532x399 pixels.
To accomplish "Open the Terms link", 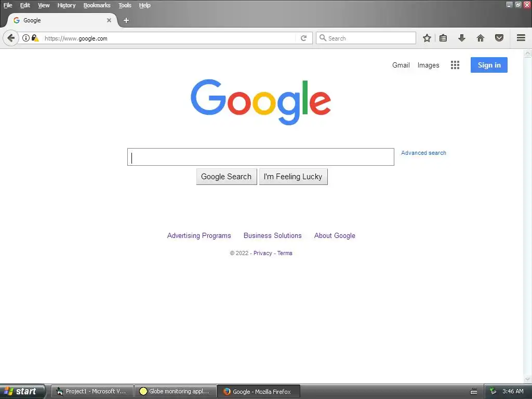I will tap(285, 253).
